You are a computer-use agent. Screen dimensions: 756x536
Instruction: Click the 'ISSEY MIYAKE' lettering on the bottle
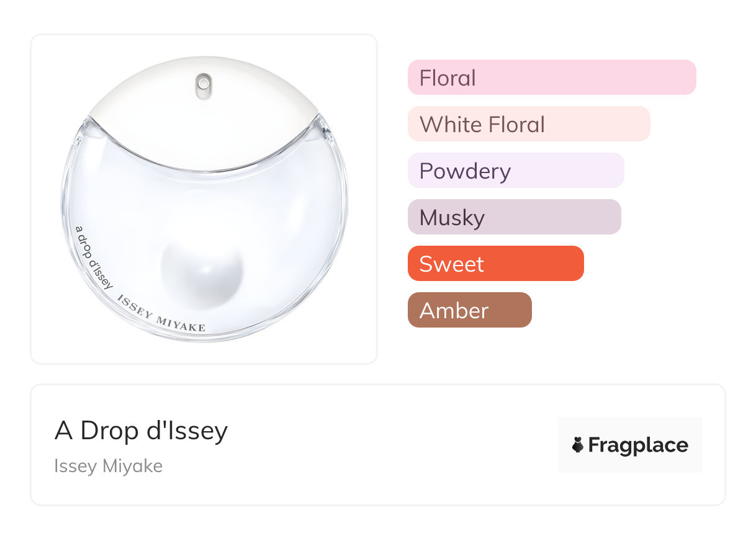click(x=161, y=314)
